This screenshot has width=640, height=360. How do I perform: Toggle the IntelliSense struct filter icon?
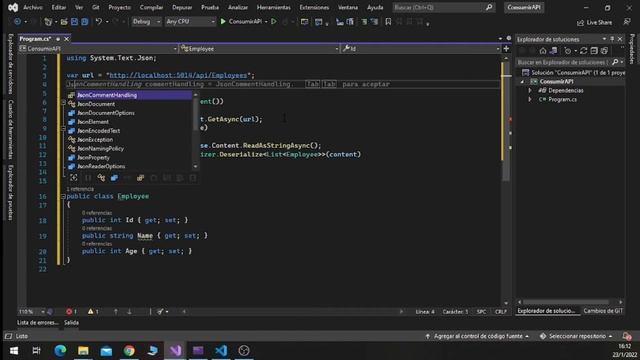(114, 178)
